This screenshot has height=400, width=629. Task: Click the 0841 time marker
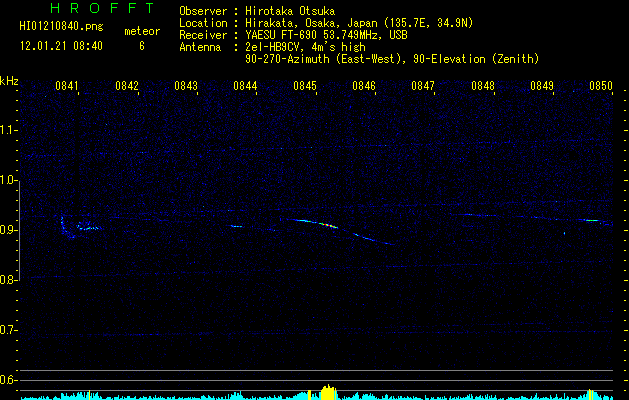coord(67,86)
